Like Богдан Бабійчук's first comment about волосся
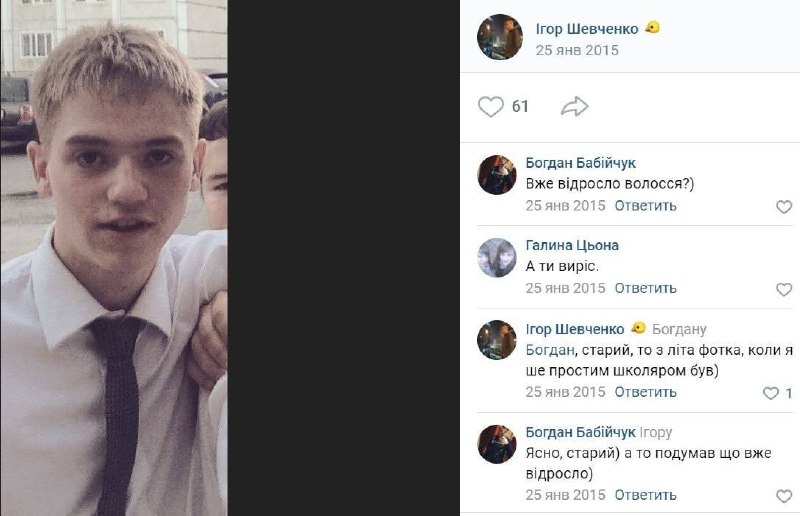800x516 pixels. [x=784, y=207]
